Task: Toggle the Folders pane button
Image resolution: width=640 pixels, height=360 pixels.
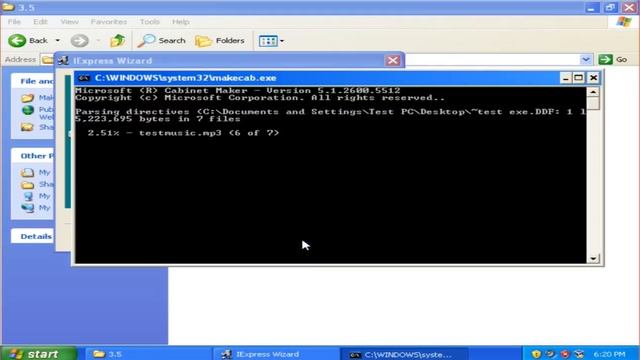Action: click(220, 40)
